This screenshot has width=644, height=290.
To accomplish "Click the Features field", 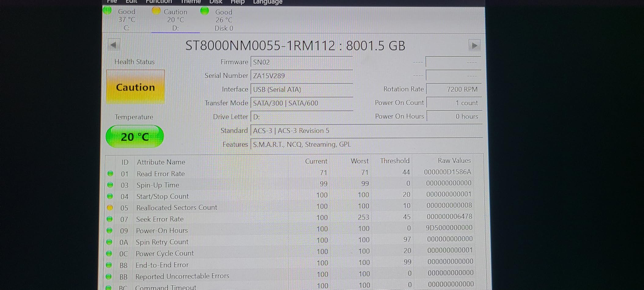I will tap(366, 144).
